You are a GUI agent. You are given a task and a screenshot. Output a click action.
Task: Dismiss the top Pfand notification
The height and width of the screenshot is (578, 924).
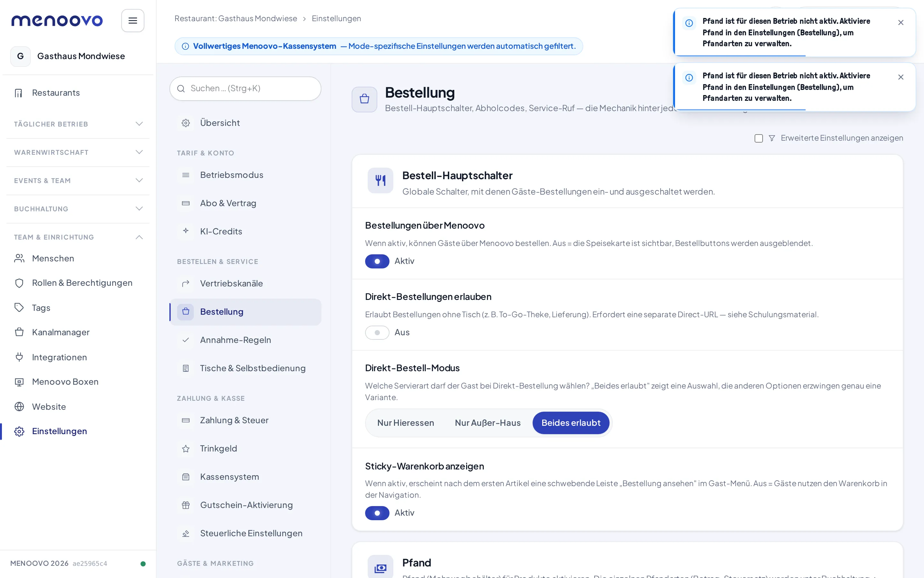[x=901, y=22]
